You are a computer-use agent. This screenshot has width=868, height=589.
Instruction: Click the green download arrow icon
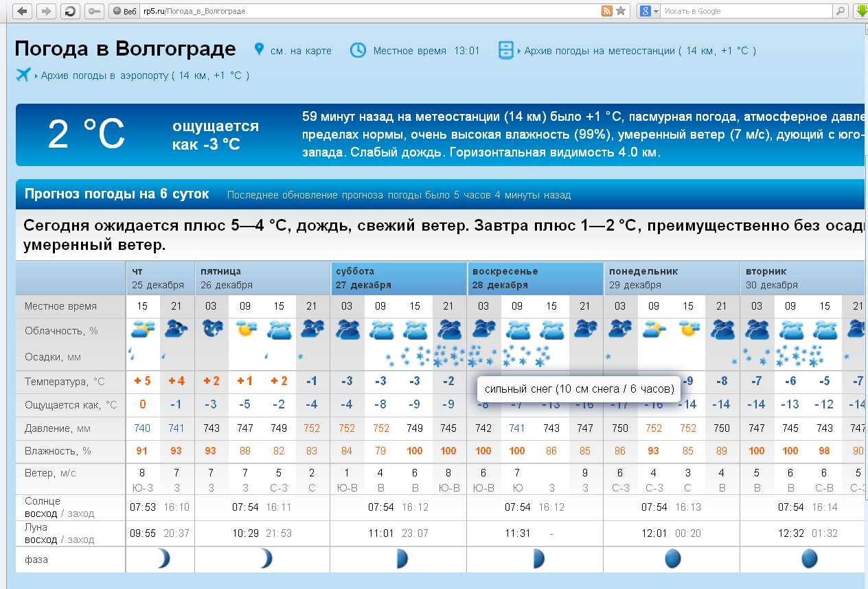861,11
